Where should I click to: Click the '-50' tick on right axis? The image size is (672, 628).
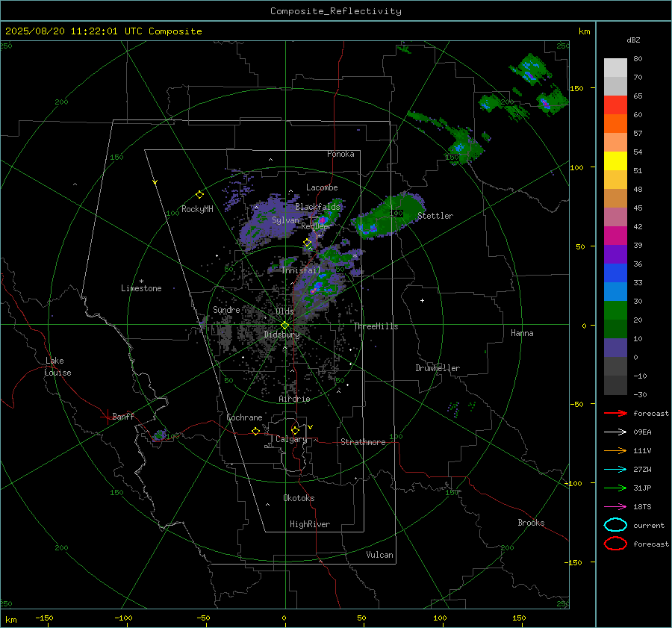click(x=576, y=404)
